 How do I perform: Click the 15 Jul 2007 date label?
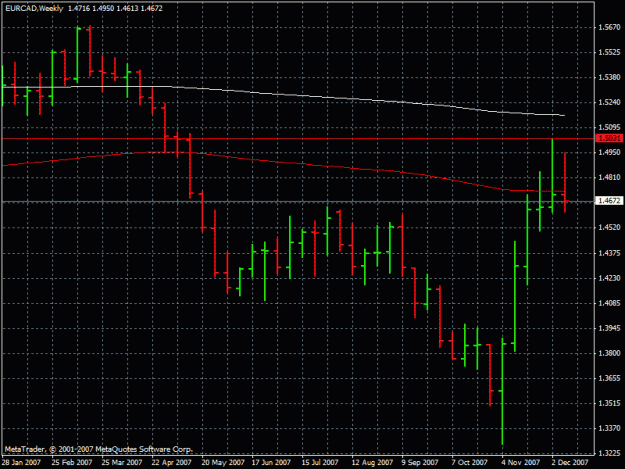pyautogui.click(x=320, y=463)
